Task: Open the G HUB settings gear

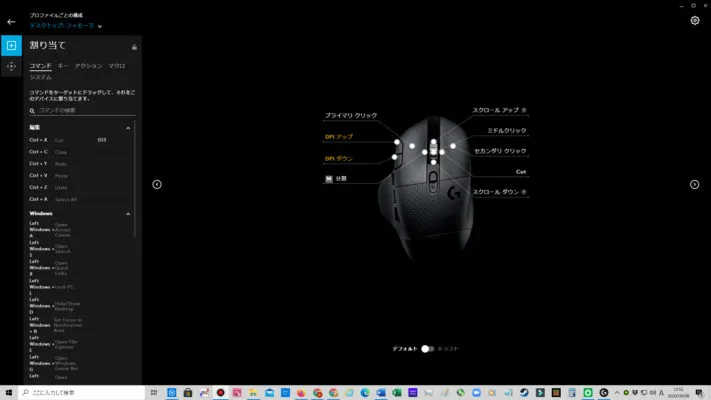Action: 694,20
